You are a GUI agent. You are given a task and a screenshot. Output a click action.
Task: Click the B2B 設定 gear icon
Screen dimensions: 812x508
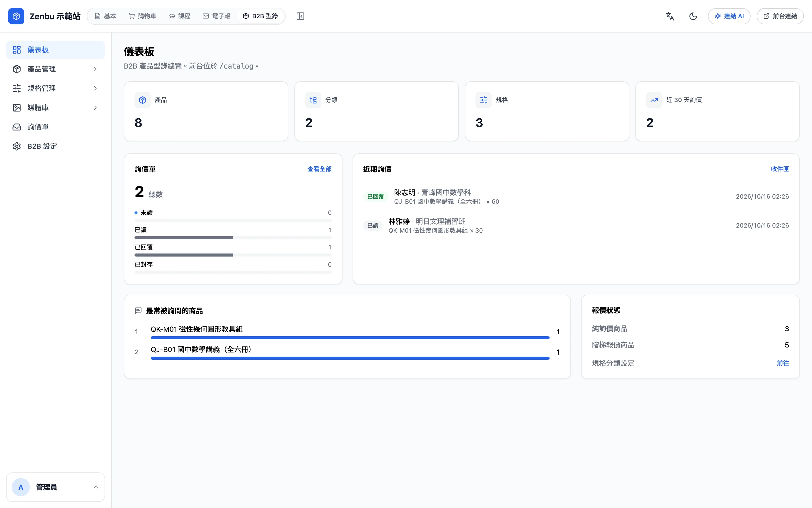point(17,146)
